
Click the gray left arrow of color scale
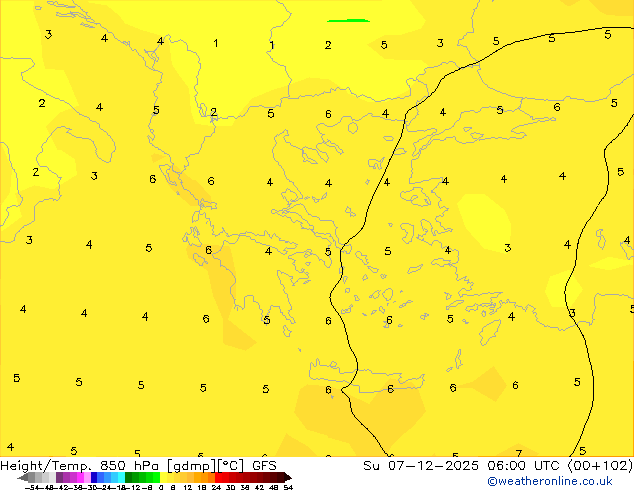(x=22, y=477)
